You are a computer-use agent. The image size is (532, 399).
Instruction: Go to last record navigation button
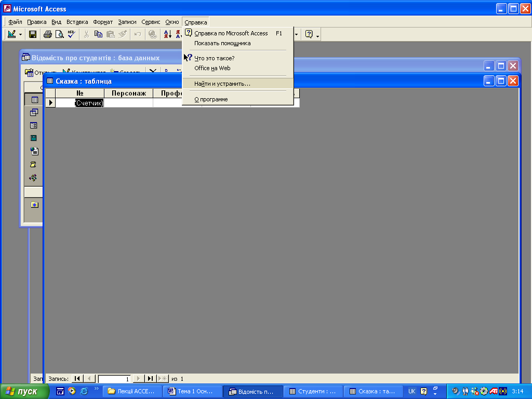(x=150, y=379)
